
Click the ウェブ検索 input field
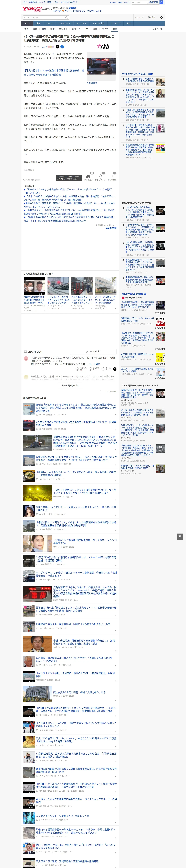click(x=139, y=2)
